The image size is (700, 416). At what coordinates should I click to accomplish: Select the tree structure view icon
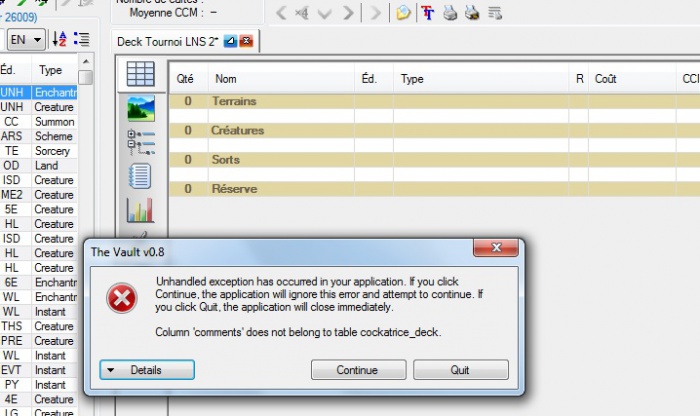141,142
